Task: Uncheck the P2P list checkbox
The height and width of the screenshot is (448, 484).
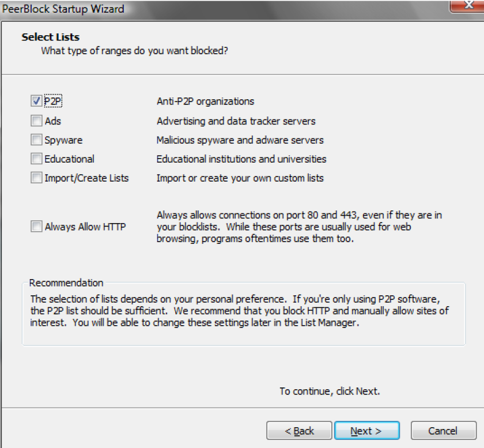Action: [x=36, y=101]
